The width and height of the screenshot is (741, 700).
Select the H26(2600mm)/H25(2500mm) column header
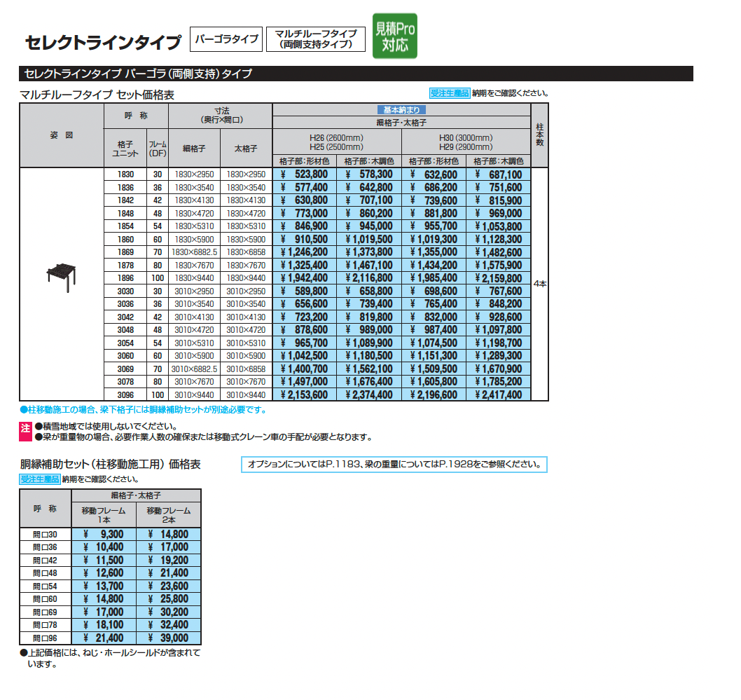[336, 143]
